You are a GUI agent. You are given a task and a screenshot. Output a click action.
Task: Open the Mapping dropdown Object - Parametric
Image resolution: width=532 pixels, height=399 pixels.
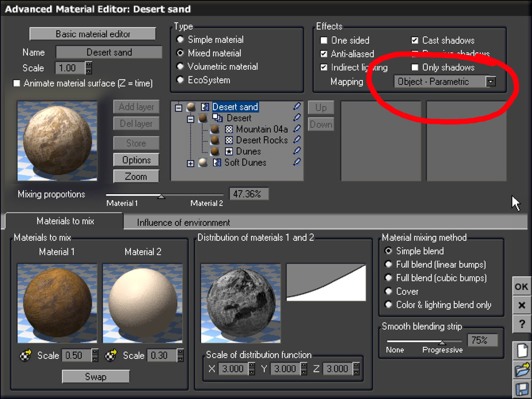coord(445,81)
